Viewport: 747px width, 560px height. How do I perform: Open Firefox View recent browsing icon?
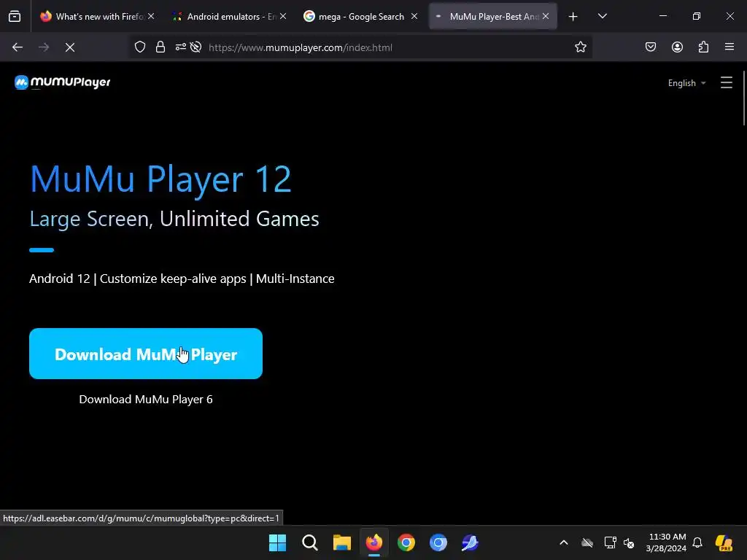pos(15,16)
